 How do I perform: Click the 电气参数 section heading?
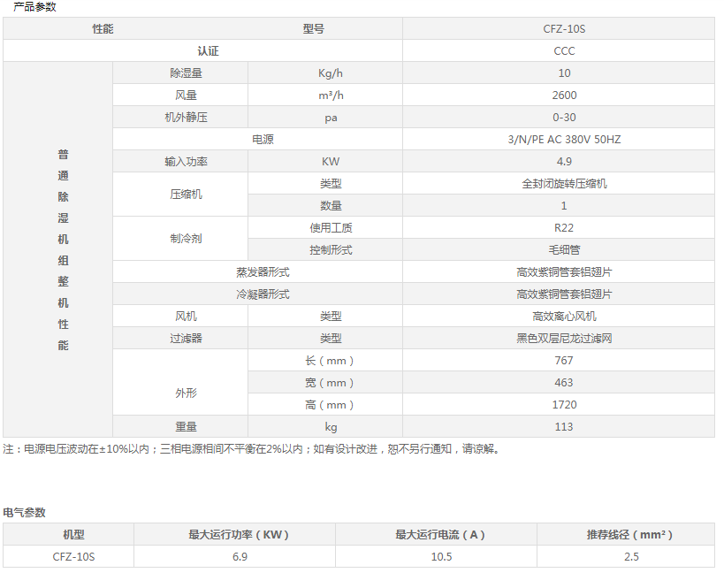click(25, 513)
